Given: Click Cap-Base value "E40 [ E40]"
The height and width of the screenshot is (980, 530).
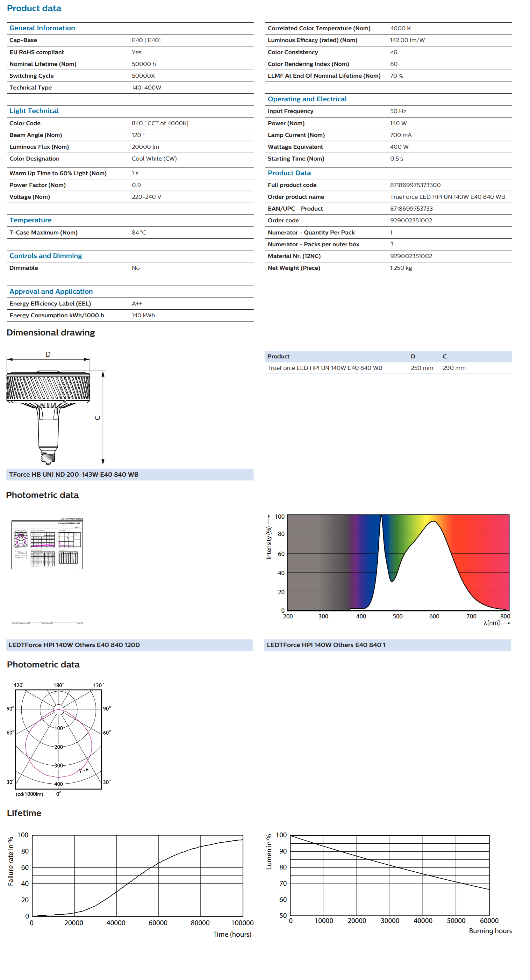Looking at the screenshot, I should [146, 40].
